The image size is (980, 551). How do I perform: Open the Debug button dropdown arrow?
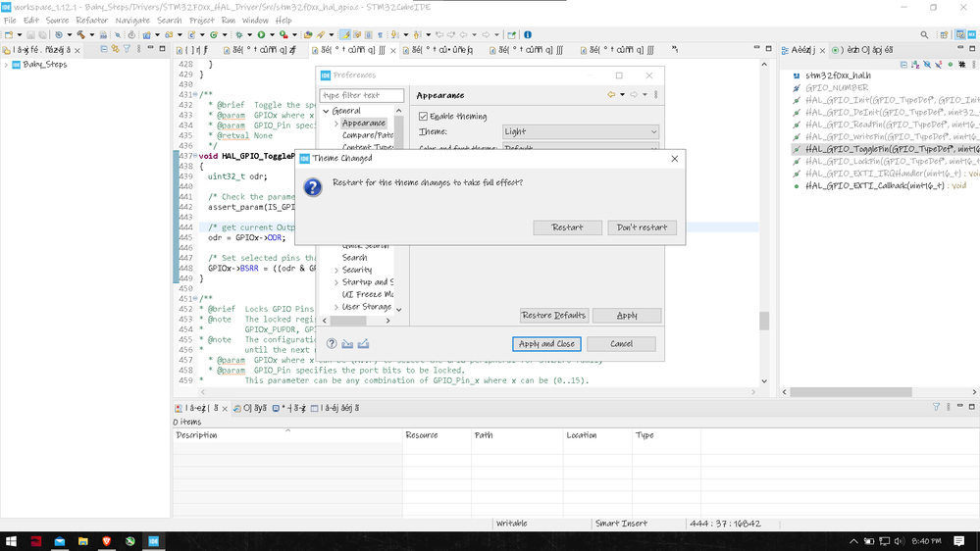click(249, 35)
